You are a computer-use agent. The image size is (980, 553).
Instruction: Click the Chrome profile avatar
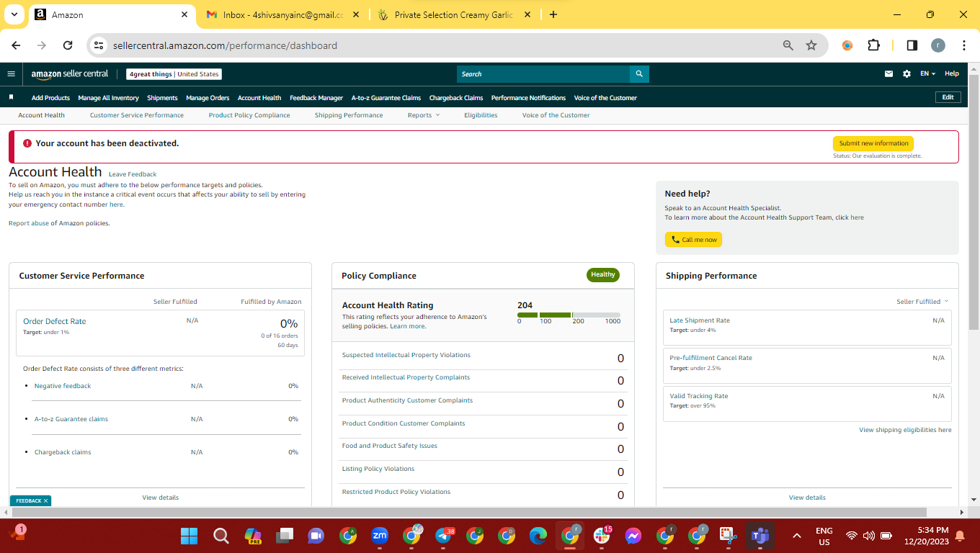pyautogui.click(x=938, y=45)
